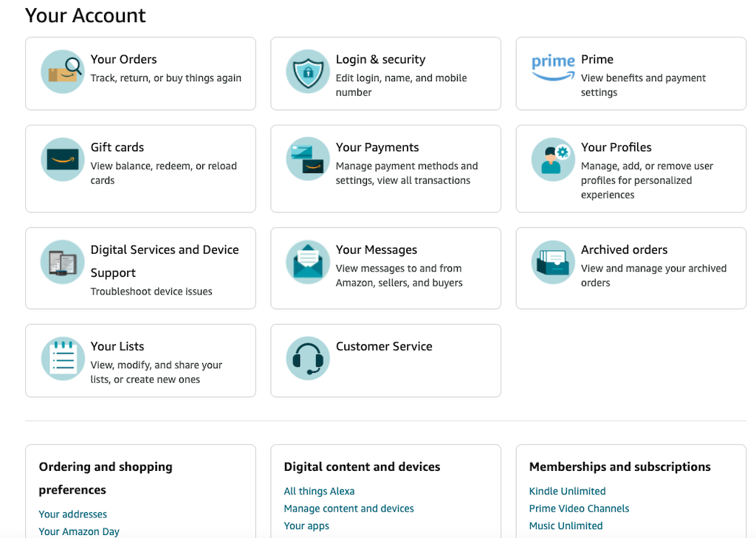Open Music Unlimited link
Image resolution: width=756 pixels, height=538 pixels.
[x=566, y=526]
